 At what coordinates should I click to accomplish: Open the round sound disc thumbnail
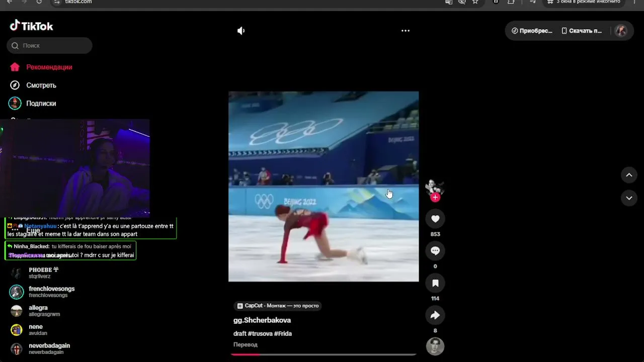click(435, 346)
